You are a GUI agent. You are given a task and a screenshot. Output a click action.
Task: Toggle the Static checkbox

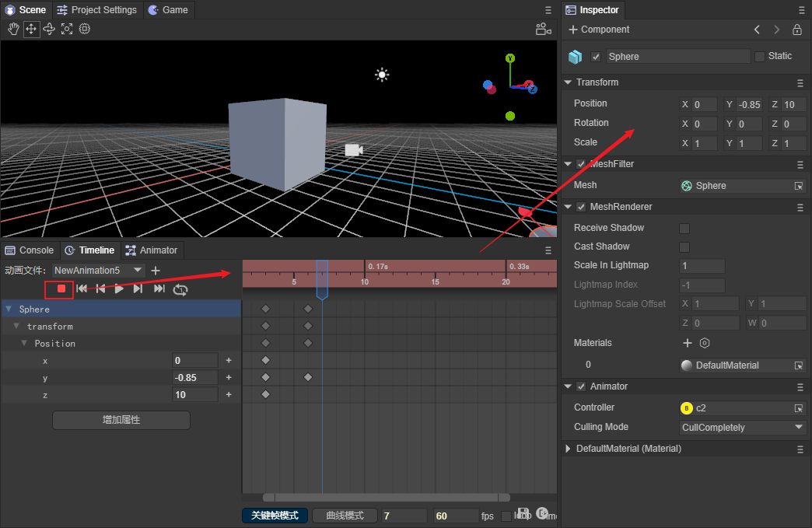pos(760,57)
